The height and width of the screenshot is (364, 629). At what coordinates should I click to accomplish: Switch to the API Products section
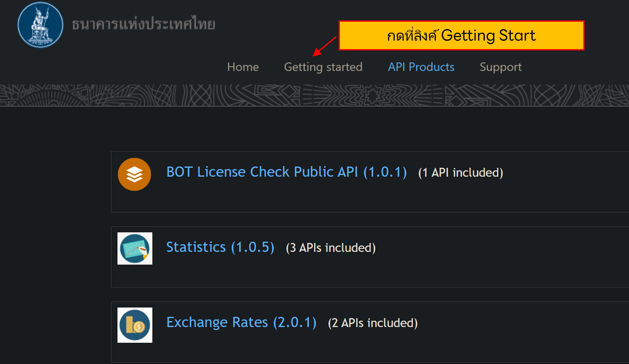point(421,67)
